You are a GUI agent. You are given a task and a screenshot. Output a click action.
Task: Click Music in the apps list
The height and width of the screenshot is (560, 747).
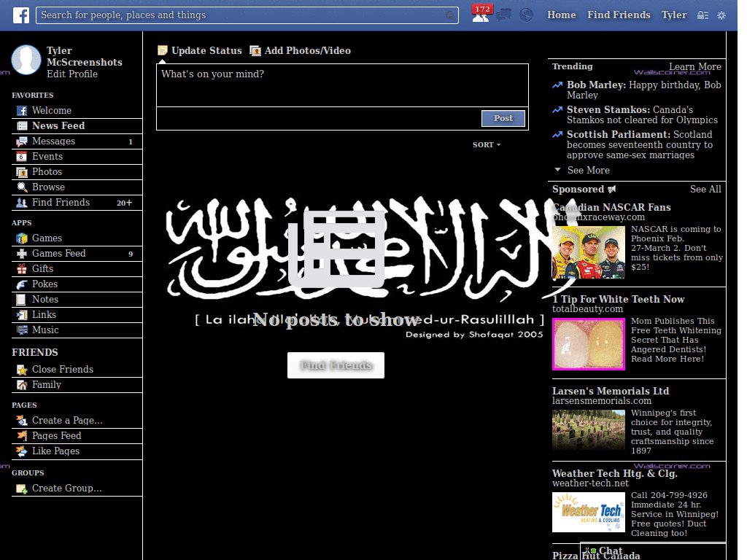coord(45,330)
